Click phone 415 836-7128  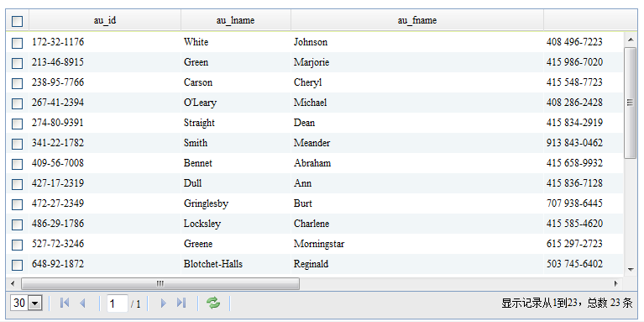coord(574,183)
